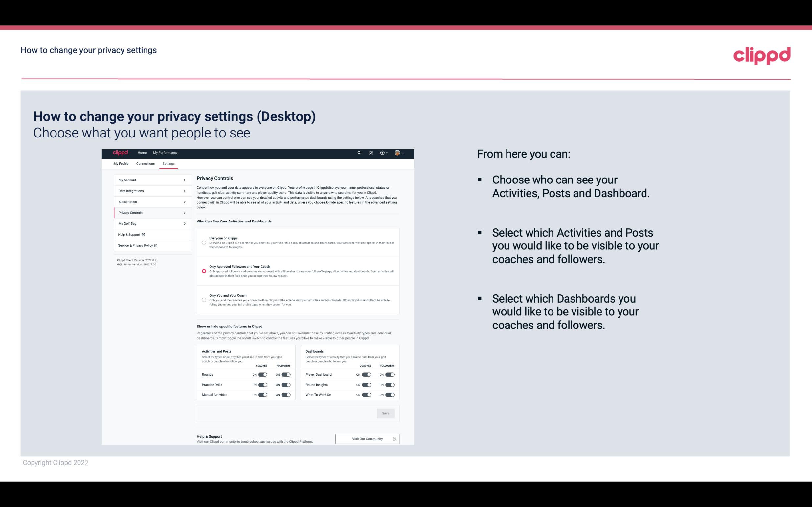Click the Save button on privacy settings
Screen dimensions: 812x507
385,413
